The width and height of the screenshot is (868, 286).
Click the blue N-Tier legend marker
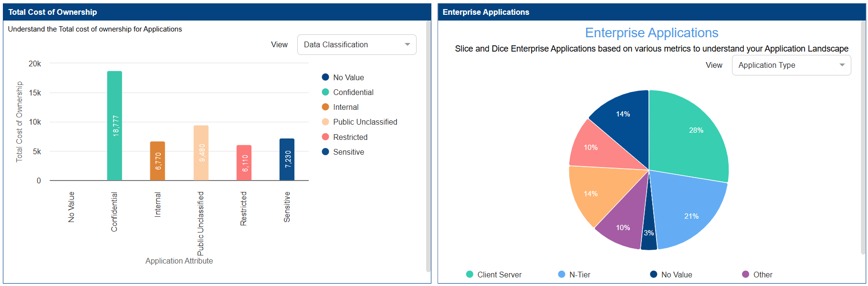pyautogui.click(x=562, y=275)
